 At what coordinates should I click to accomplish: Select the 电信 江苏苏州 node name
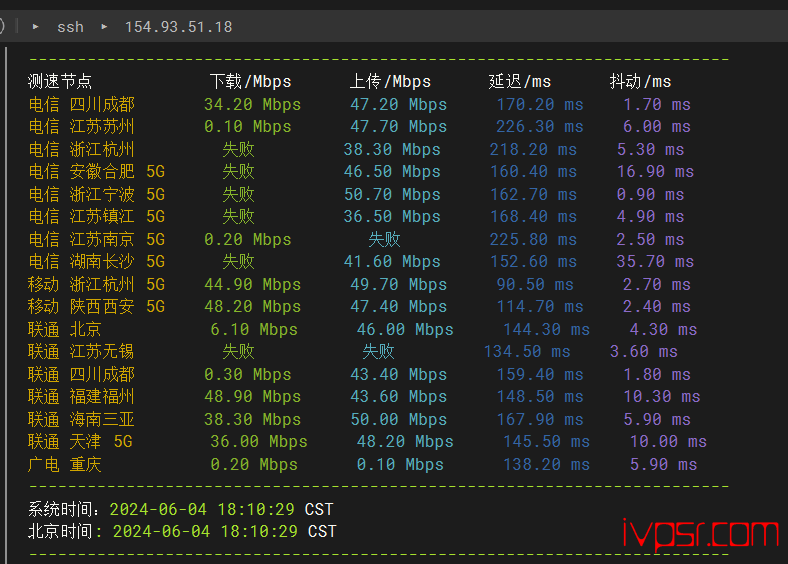[81, 127]
